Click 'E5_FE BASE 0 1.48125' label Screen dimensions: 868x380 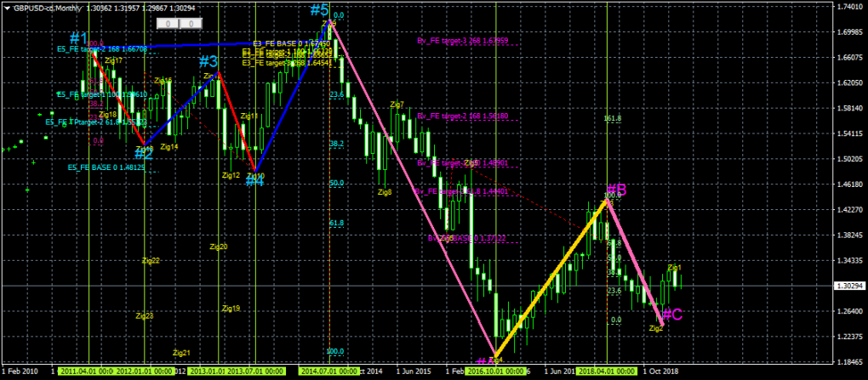[106, 167]
